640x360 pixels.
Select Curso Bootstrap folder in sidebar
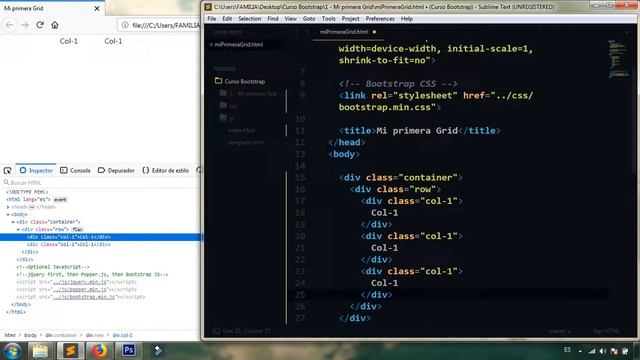pos(244,81)
